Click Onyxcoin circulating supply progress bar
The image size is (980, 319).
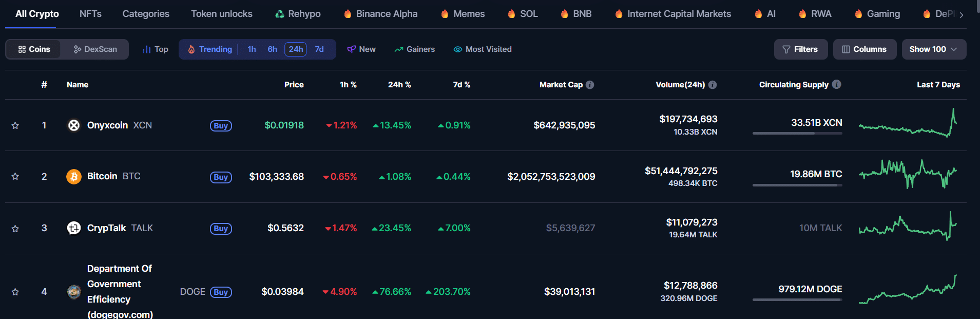[x=797, y=133]
